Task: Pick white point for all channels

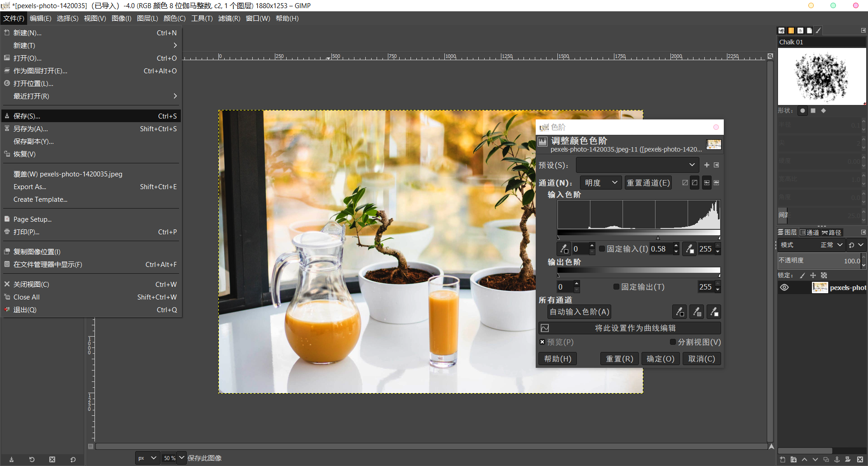Action: coord(714,312)
